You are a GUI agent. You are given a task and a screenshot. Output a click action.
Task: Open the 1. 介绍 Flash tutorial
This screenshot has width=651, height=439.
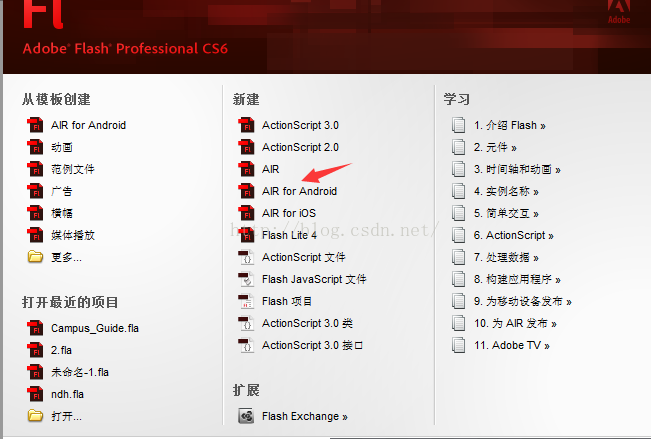click(x=510, y=125)
